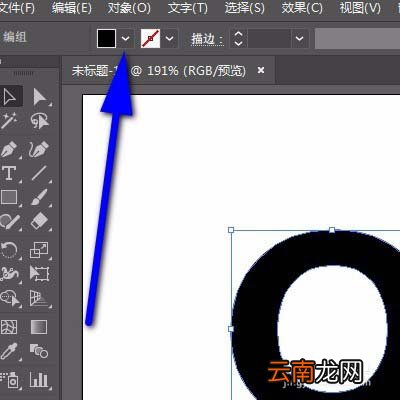Select the Selection tool (black arrow)
400x400 pixels.
click(x=9, y=97)
